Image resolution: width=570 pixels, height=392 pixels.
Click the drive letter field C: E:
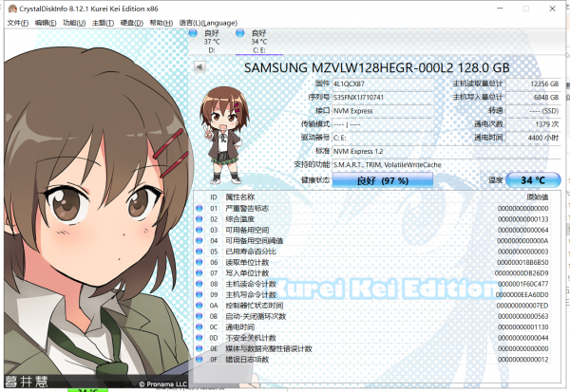pyautogui.click(x=382, y=138)
